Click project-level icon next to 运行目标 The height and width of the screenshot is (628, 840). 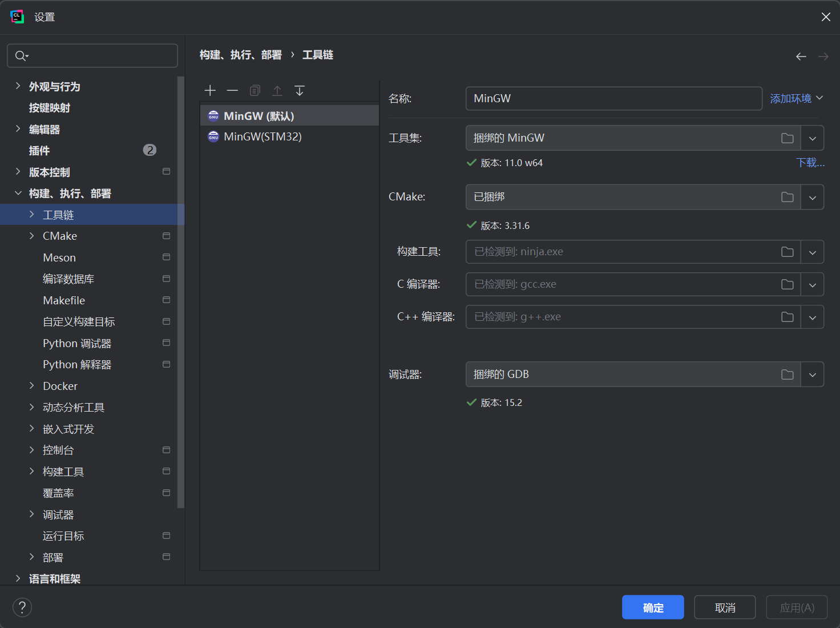tap(167, 536)
